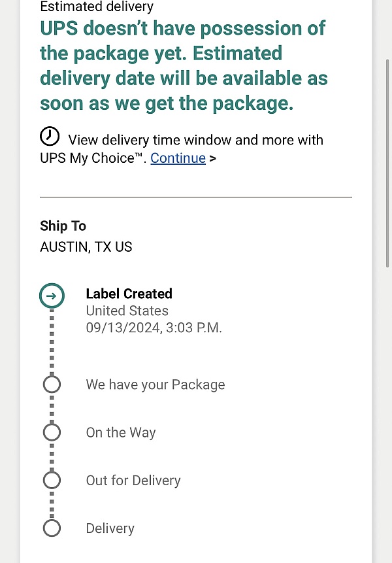Click the Estimated delivery label
Viewport: 392px width, 563px height.
click(x=97, y=7)
